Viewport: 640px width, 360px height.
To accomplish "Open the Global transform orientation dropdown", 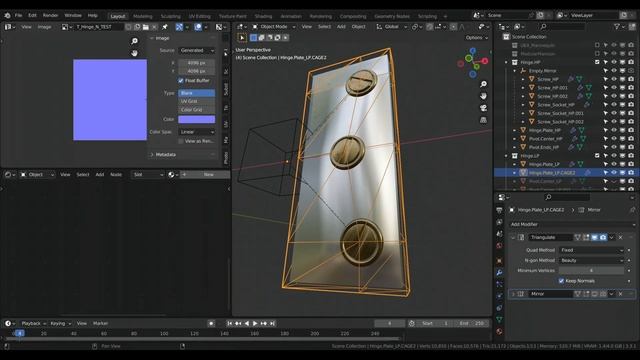I will [391, 27].
